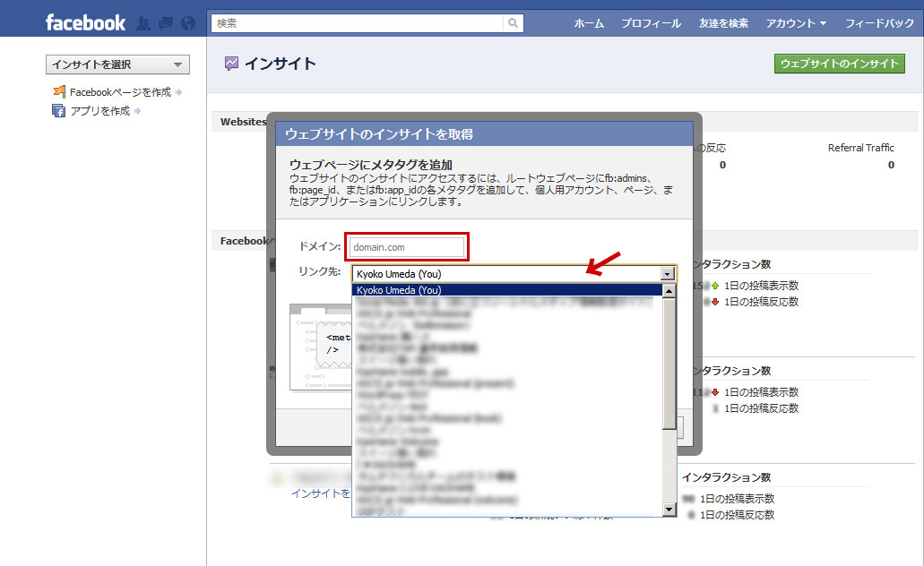924x566 pixels.
Task: Open プロフィール in top navigation
Action: (651, 23)
